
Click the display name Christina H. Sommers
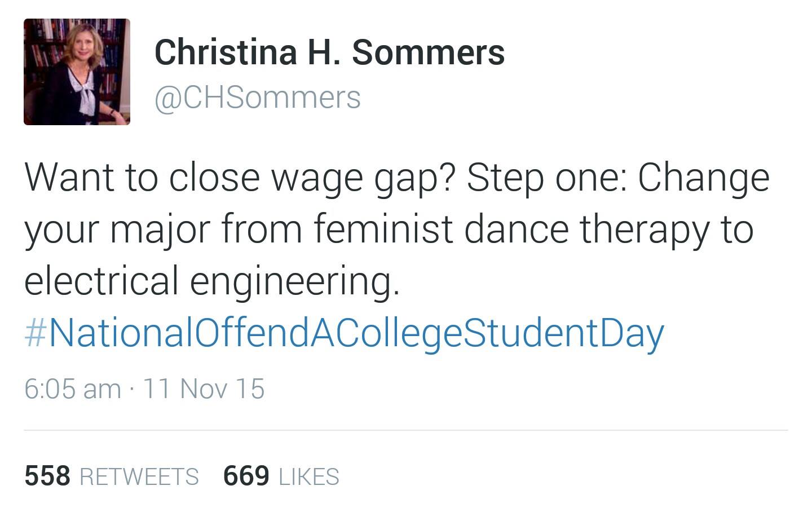pyautogui.click(x=329, y=52)
